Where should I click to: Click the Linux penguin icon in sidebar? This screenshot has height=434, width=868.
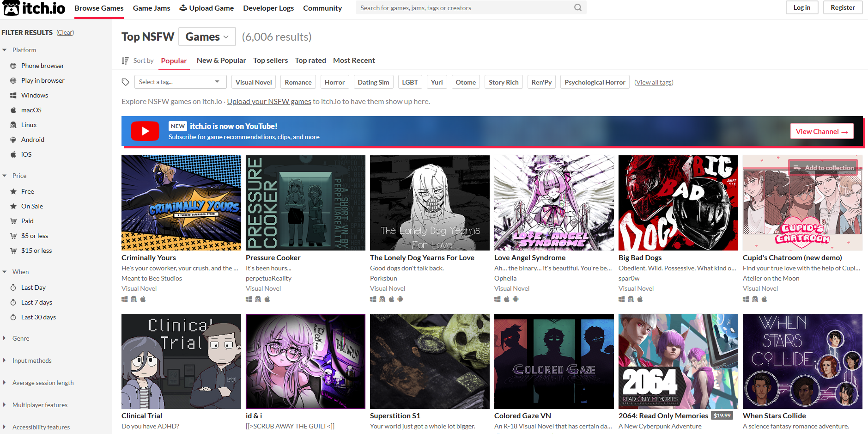[13, 125]
